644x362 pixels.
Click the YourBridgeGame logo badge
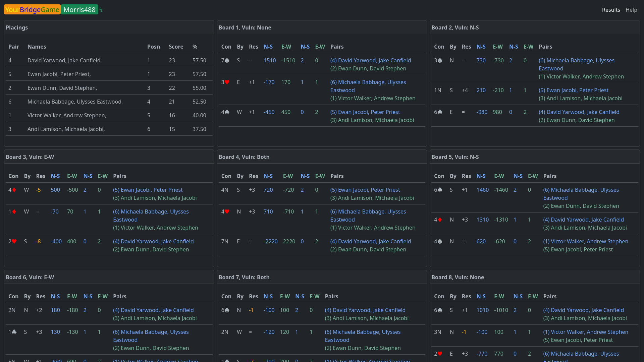coord(32,10)
